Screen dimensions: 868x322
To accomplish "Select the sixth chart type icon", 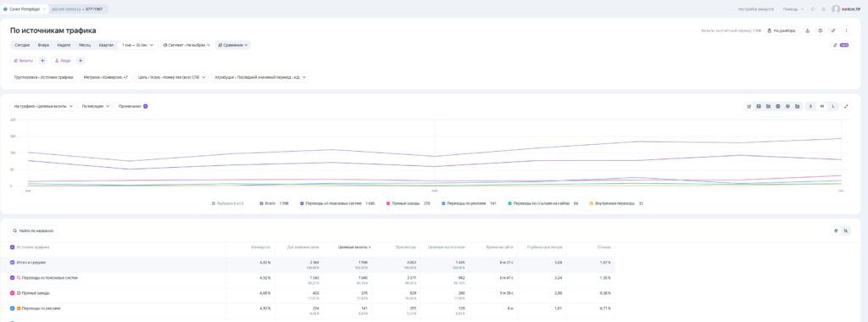I will (797, 106).
